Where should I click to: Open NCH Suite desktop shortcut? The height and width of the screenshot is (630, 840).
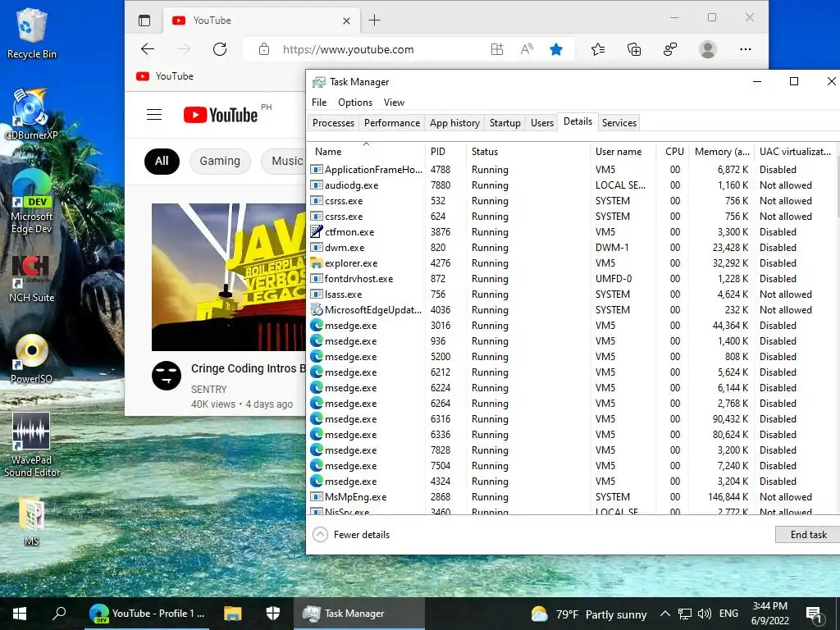(x=32, y=279)
